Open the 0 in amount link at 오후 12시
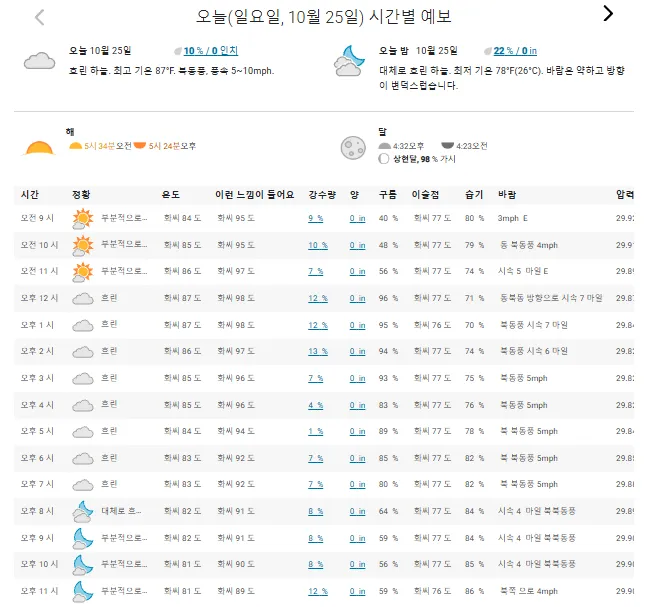The height and width of the screenshot is (607, 661). [357, 298]
